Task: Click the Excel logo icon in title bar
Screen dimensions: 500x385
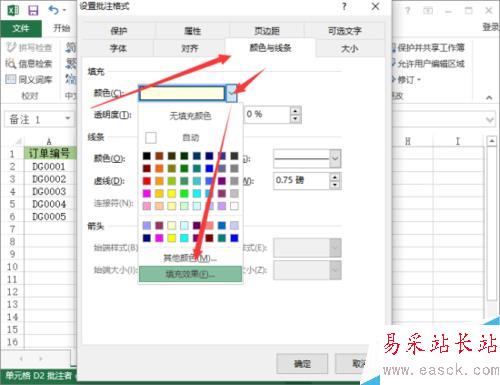Action: 13,11
